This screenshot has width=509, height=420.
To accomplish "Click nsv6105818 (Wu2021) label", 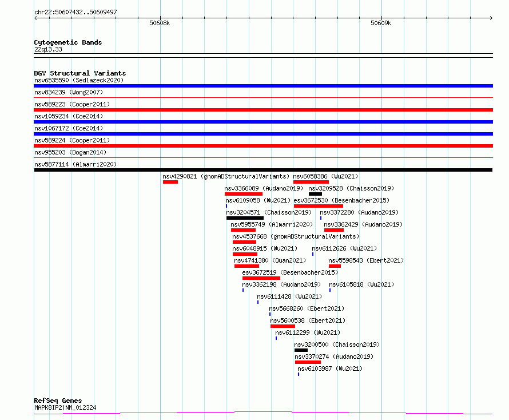I will [361, 284].
